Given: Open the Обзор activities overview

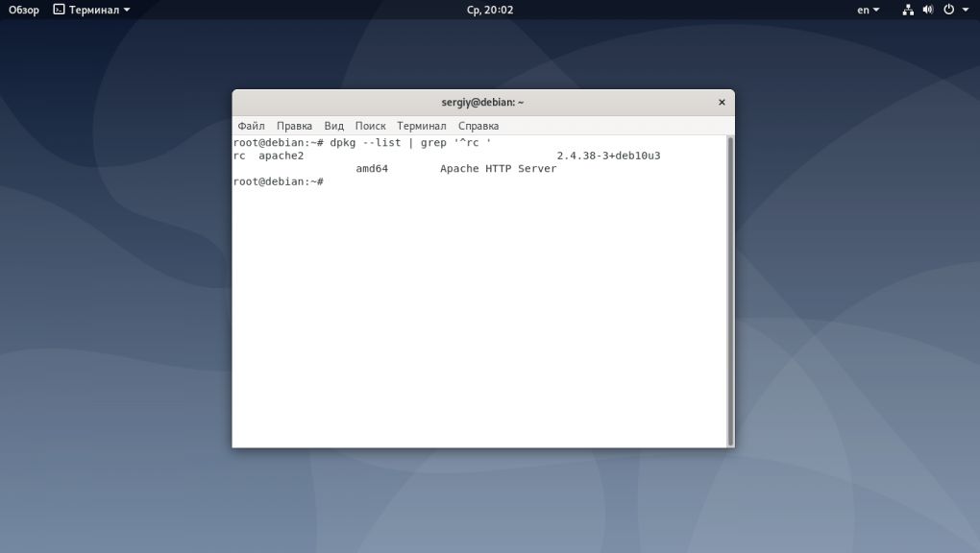Looking at the screenshot, I should pyautogui.click(x=24, y=10).
